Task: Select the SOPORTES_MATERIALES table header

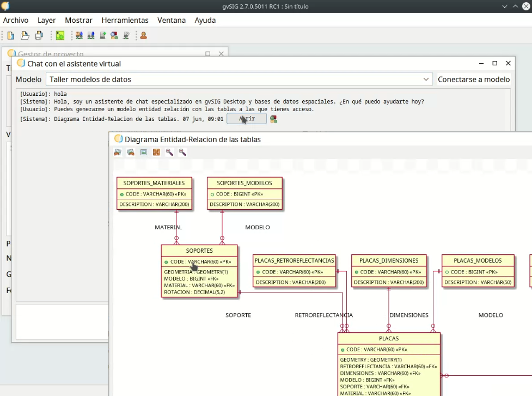Action: pyautogui.click(x=154, y=183)
